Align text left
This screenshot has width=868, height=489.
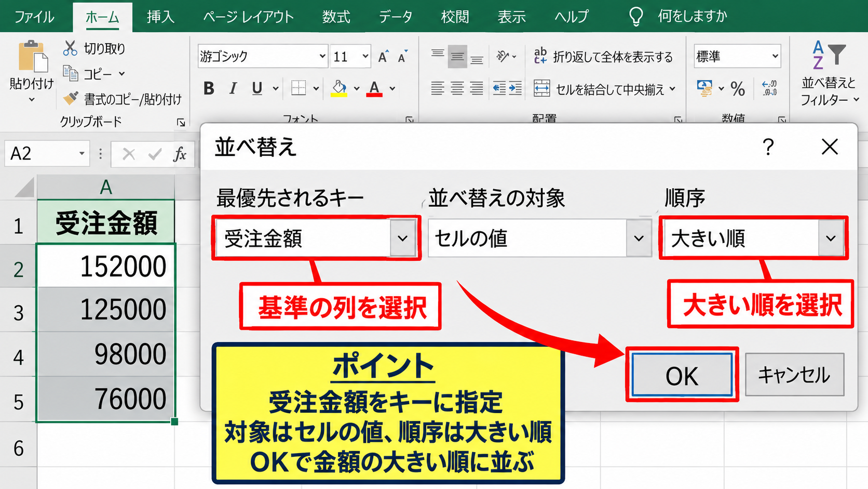(x=438, y=88)
